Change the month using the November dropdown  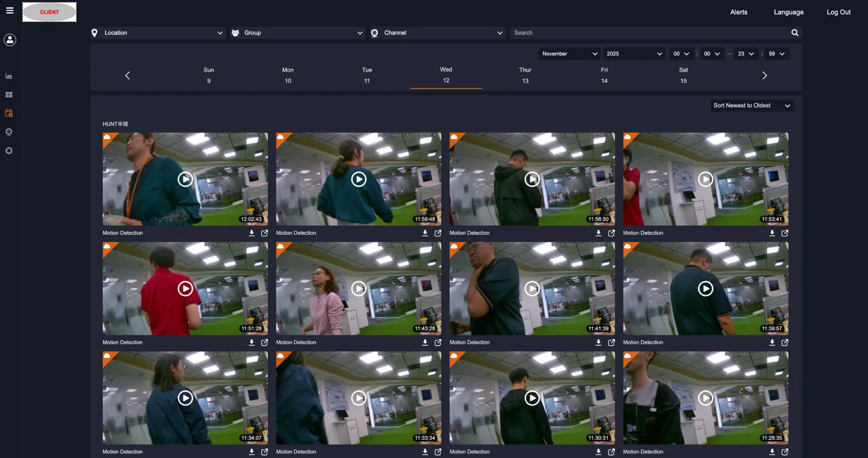click(x=569, y=53)
